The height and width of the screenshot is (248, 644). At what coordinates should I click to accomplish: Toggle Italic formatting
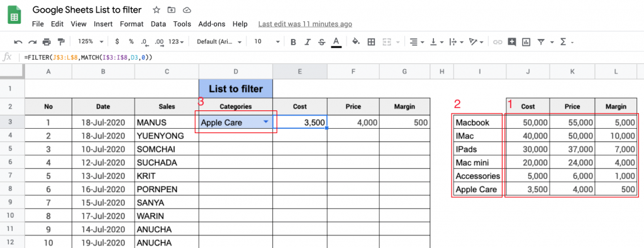click(308, 42)
